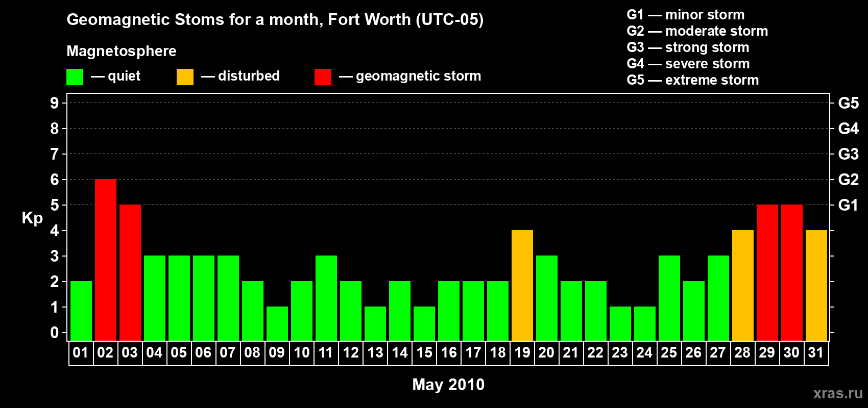Image resolution: width=868 pixels, height=408 pixels.
Task: Click the green bar for day 11
Action: click(x=326, y=298)
